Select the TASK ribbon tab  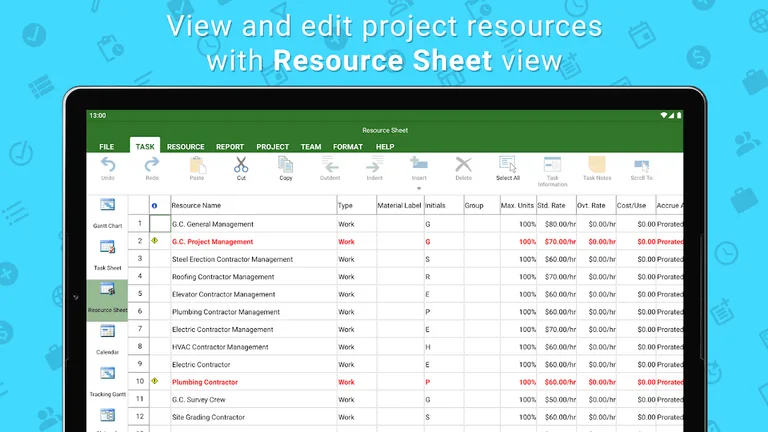coord(145,146)
